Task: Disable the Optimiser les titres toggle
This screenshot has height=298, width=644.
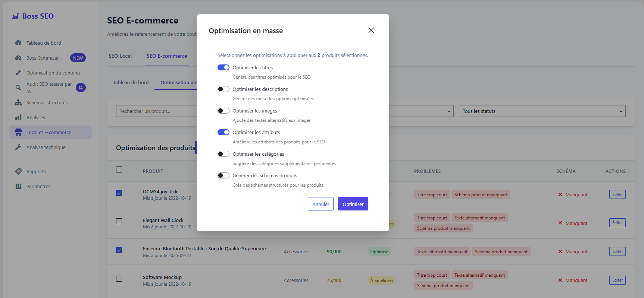Action: 223,67
